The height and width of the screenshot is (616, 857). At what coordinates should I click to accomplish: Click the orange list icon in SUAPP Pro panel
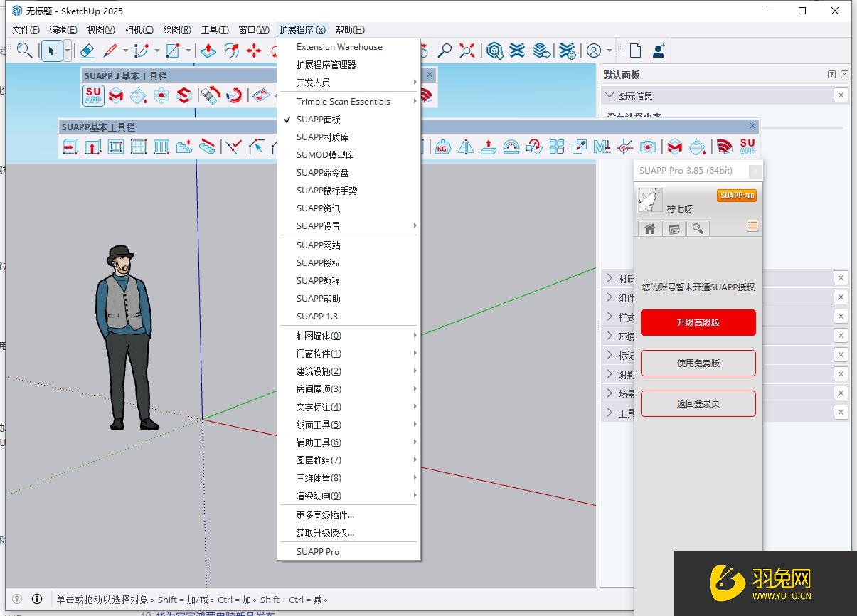coord(752,225)
